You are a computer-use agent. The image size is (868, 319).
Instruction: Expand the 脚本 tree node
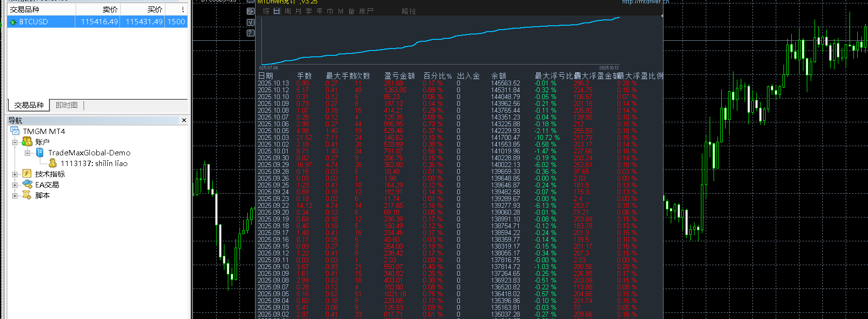click(15, 196)
